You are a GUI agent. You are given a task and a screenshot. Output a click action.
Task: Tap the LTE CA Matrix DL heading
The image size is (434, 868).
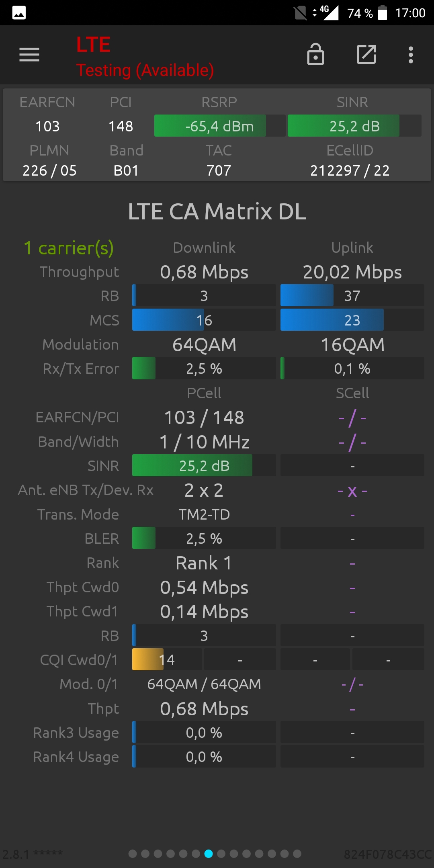tap(217, 211)
